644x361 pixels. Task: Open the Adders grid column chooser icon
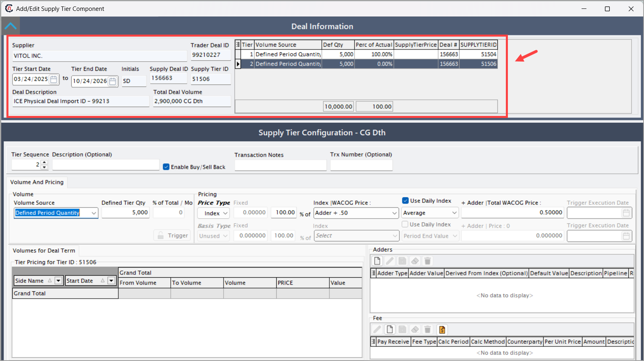[x=373, y=273]
